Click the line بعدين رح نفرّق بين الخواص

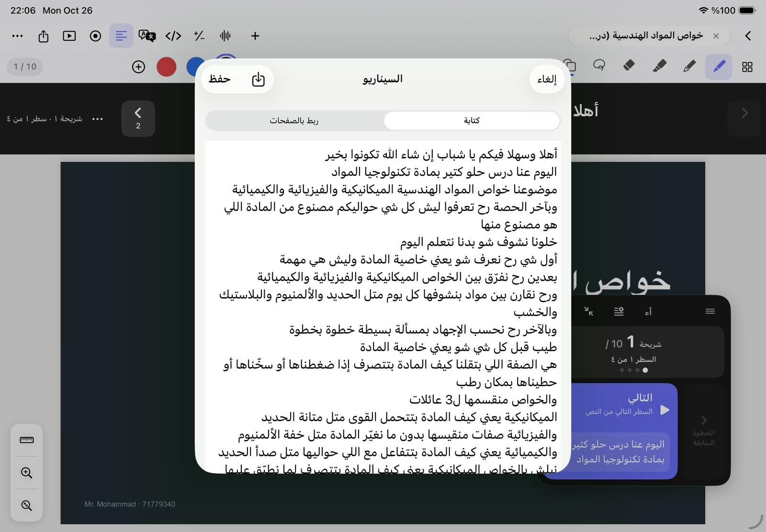pyautogui.click(x=407, y=277)
